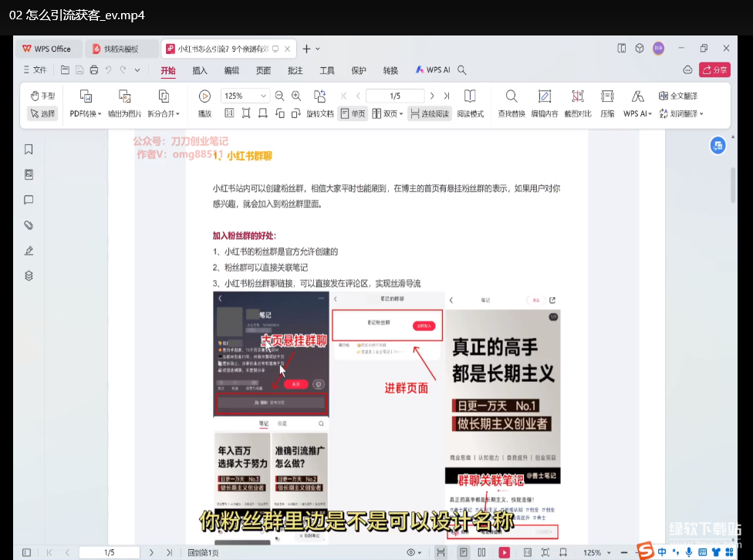Open the 125% zoom combo box in ribbon
753x560 pixels.
pyautogui.click(x=245, y=96)
